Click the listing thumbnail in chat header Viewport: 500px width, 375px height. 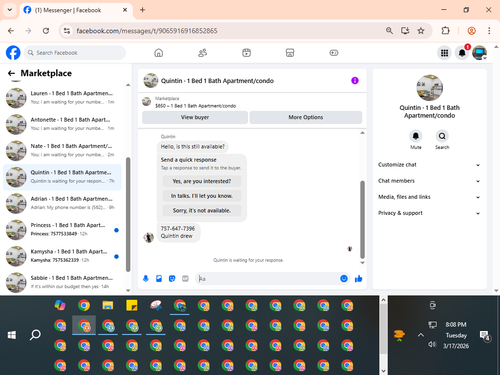[151, 81]
